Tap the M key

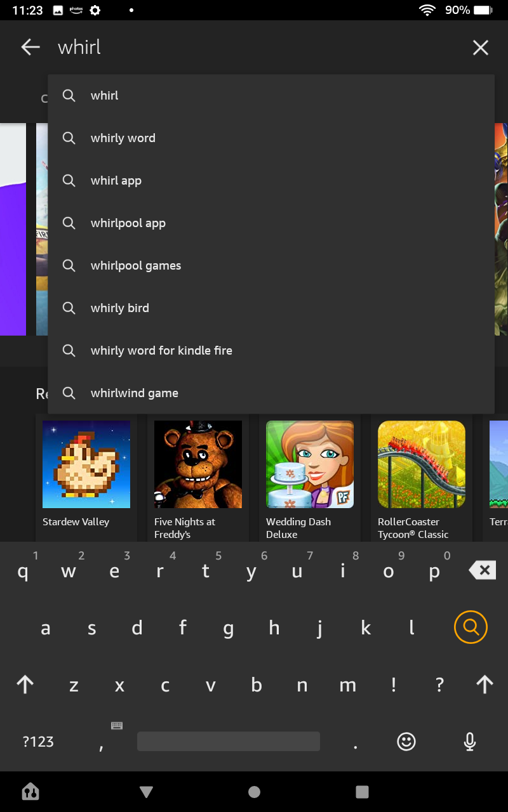[x=348, y=684]
